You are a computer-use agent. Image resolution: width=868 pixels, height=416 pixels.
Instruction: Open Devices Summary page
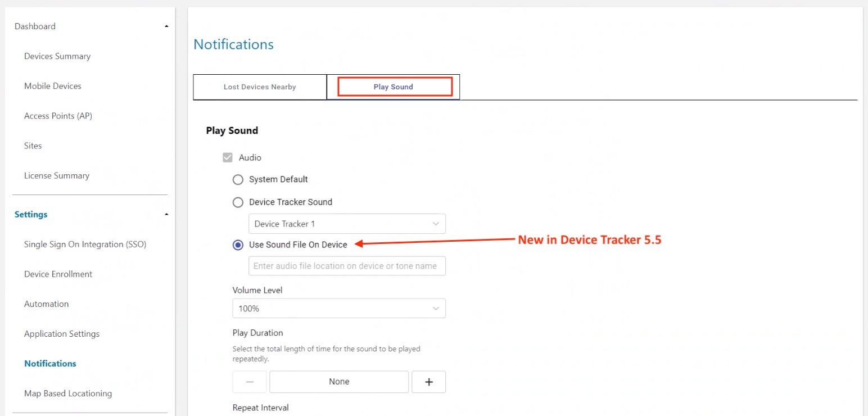click(57, 56)
